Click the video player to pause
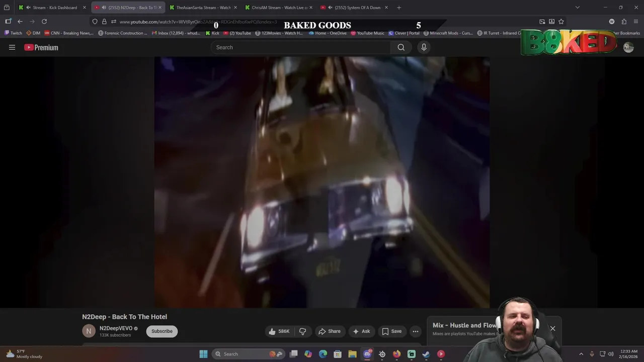The width and height of the screenshot is (644, 362). pos(322,182)
